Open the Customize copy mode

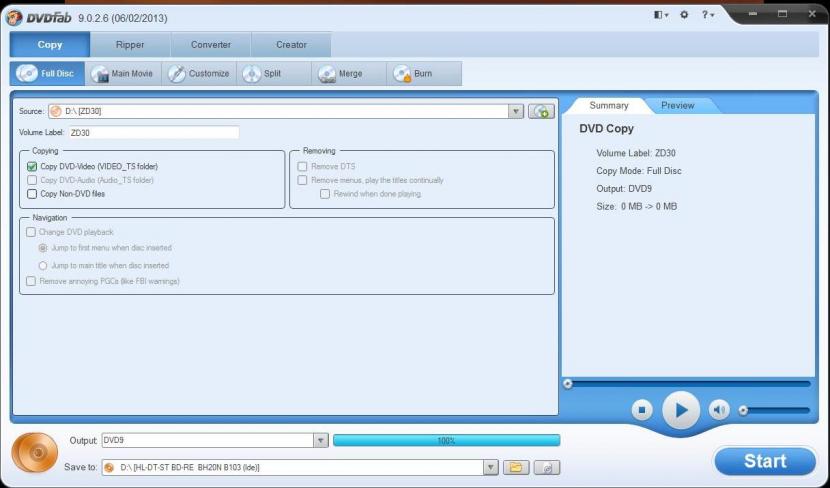199,74
